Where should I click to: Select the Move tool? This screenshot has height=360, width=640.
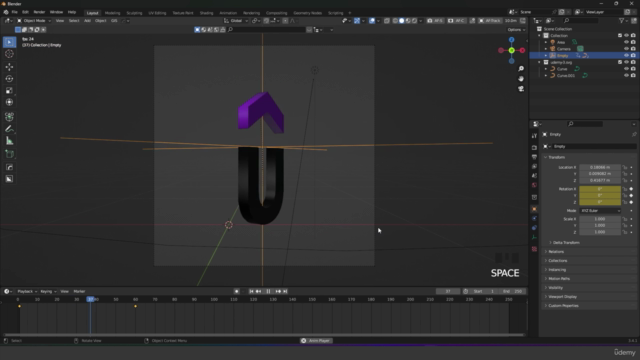9,67
